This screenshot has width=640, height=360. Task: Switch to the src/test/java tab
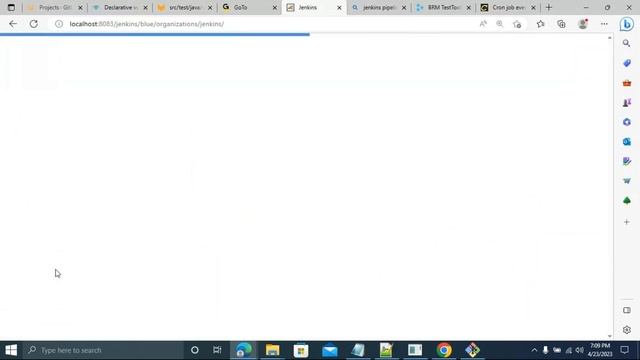pyautogui.click(x=184, y=7)
